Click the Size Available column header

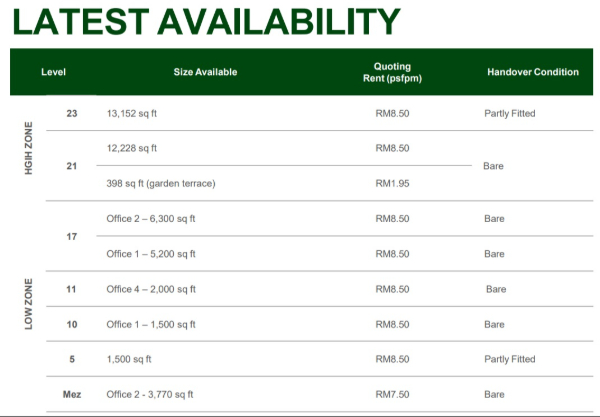click(205, 72)
